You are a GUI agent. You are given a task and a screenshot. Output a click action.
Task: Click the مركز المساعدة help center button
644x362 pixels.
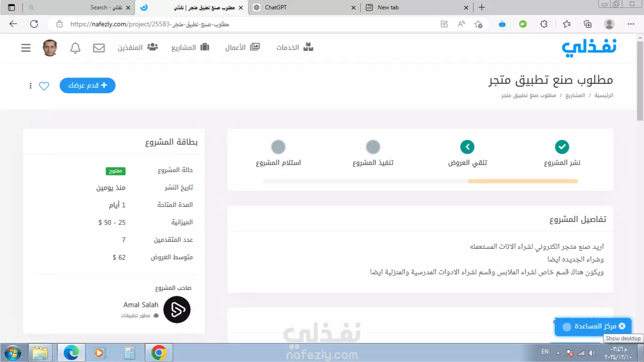[593, 326]
